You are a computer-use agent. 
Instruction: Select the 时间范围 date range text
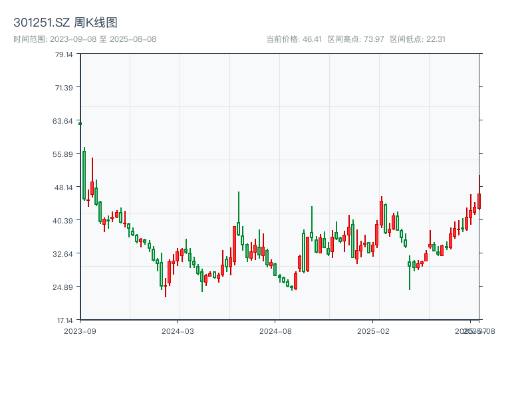[84, 39]
